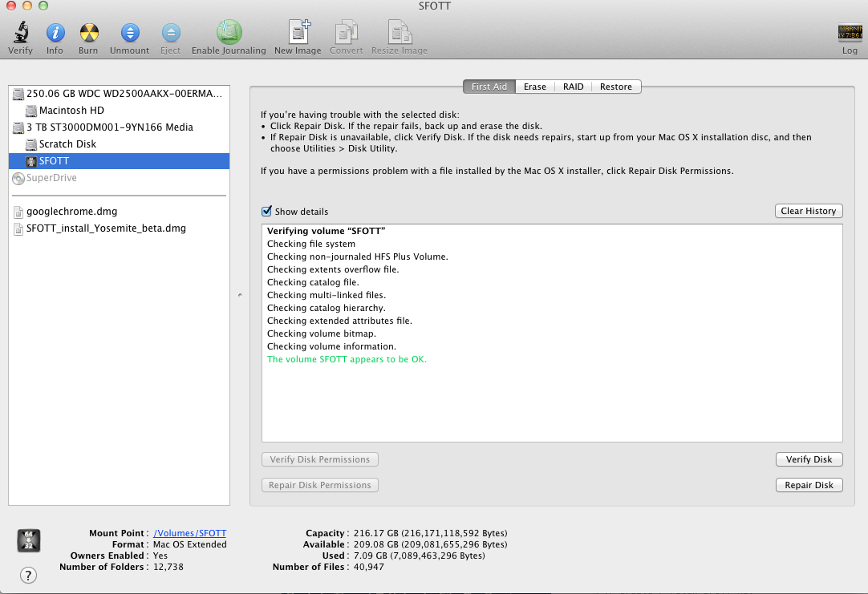Select SuperDrive in the sidebar

(x=119, y=178)
